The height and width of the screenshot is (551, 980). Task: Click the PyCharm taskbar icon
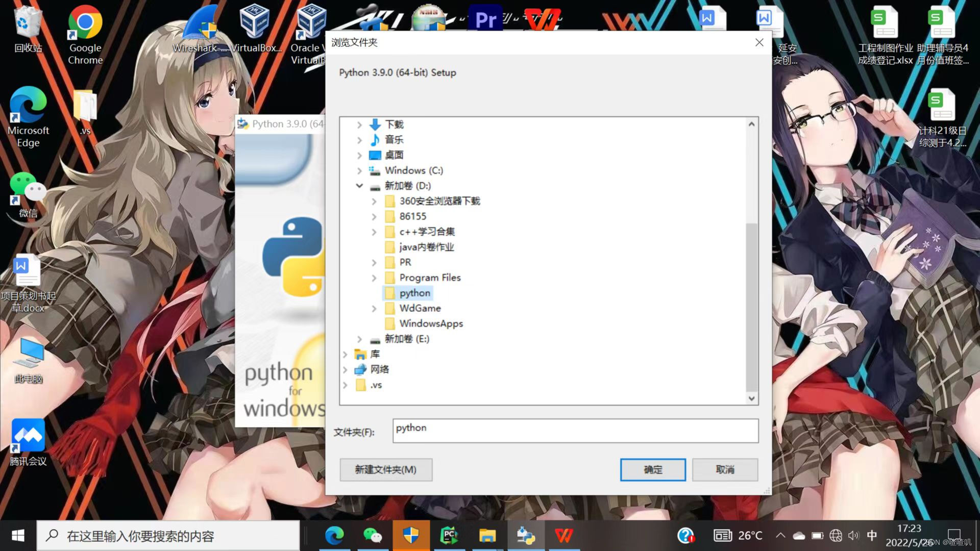coord(449,536)
